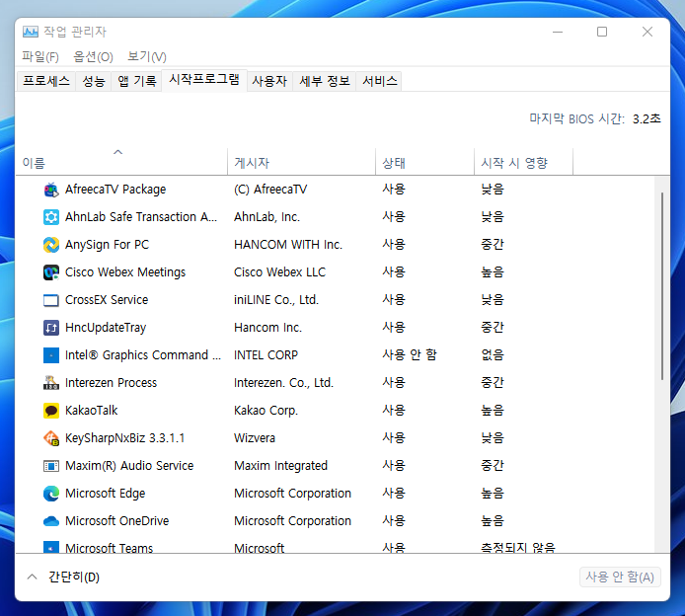Click publisher Interezen. Co., Ltd.
The height and width of the screenshot is (616, 685).
pos(283,383)
